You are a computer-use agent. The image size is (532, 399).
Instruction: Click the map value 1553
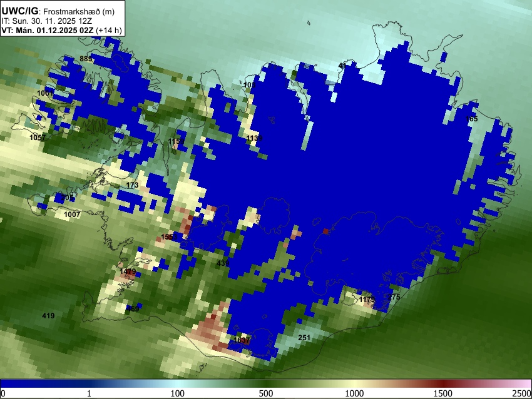click(170, 237)
